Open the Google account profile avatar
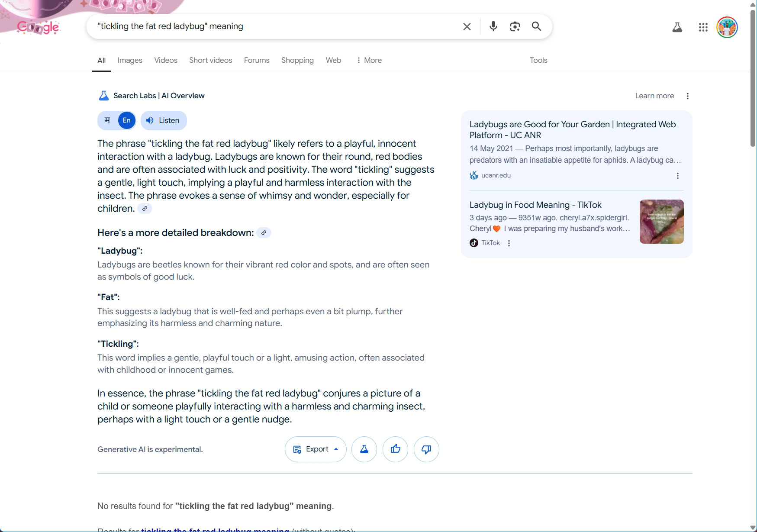The width and height of the screenshot is (757, 532). click(x=727, y=28)
